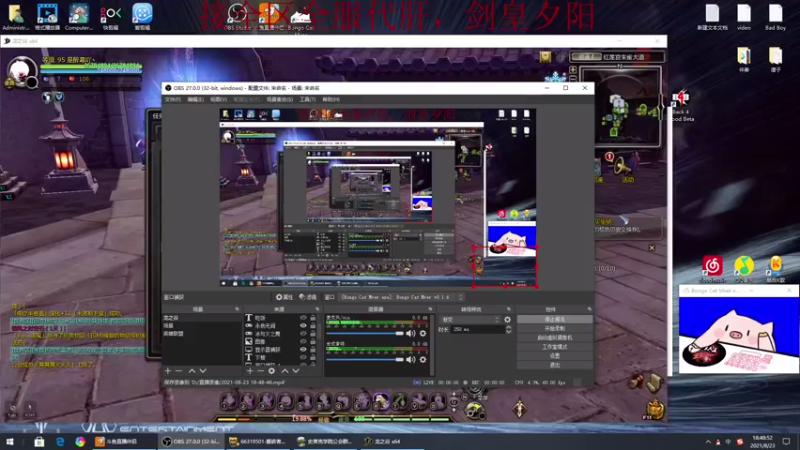Open the Bad Boy file on desktop
The height and width of the screenshot is (450, 800).
pos(776,16)
